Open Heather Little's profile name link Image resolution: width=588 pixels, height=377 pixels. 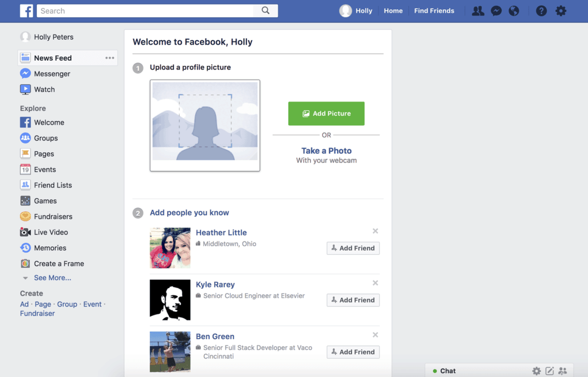click(221, 232)
